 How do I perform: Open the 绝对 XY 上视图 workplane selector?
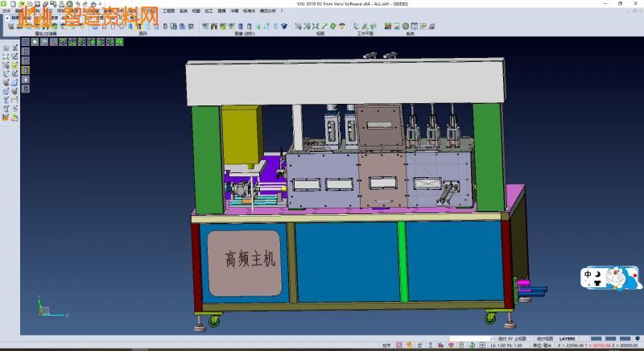pos(512,339)
